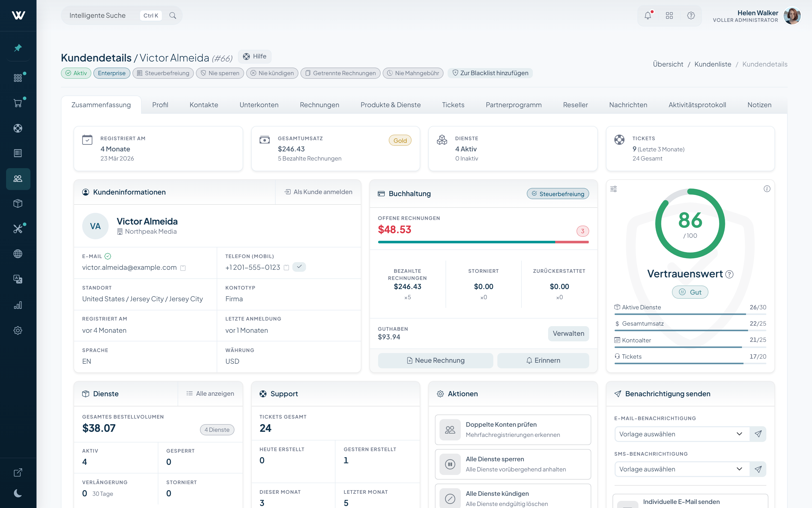Click Doppelte Konten prüfen action

click(513, 429)
